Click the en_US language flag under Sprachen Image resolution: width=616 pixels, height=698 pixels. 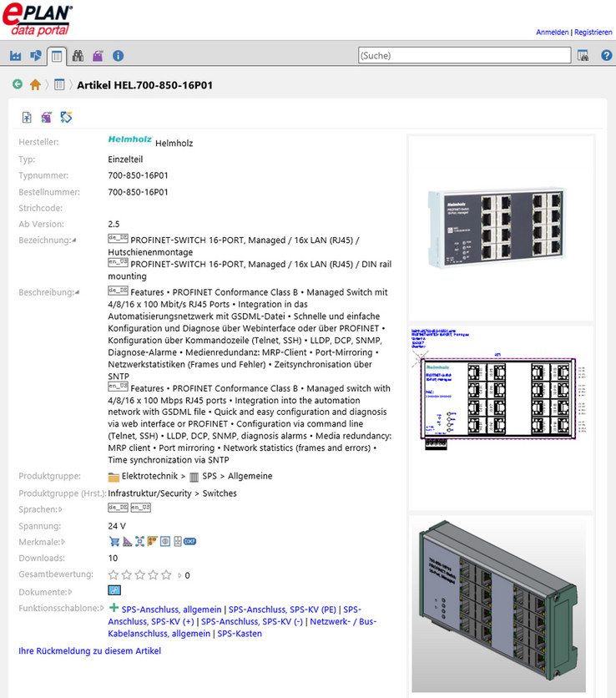[x=141, y=508]
